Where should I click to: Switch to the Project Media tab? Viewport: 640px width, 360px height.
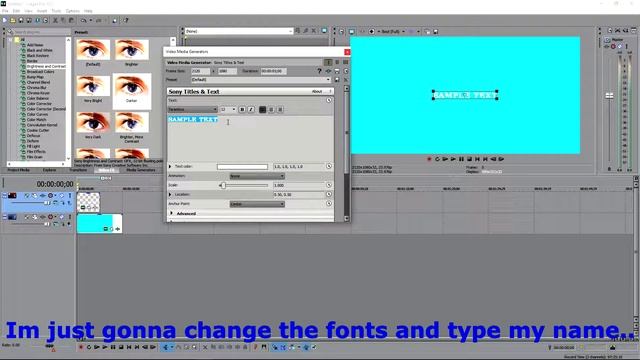tap(19, 170)
